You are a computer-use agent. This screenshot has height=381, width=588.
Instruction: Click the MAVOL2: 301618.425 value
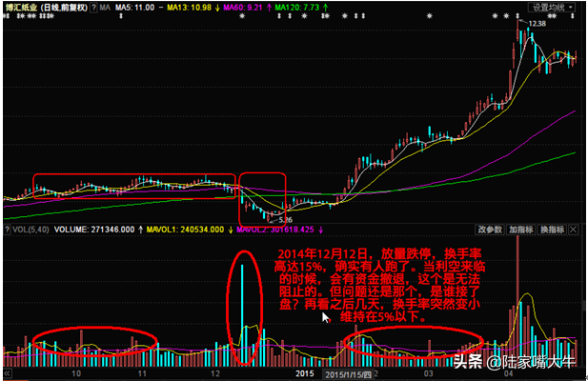coord(274,230)
